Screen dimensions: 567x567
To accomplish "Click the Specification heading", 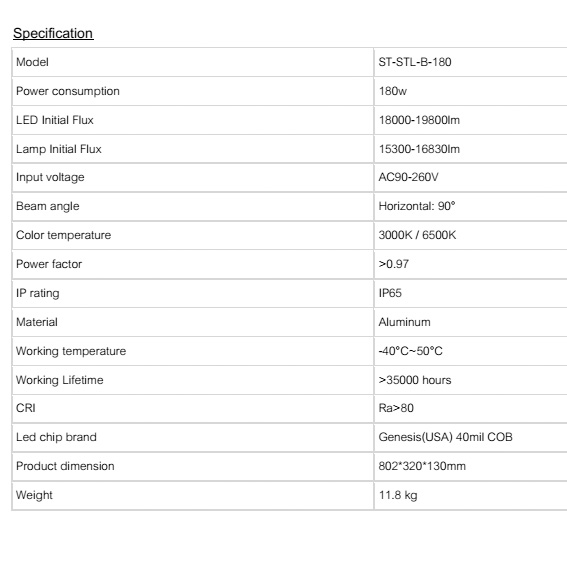I will pos(53,33).
